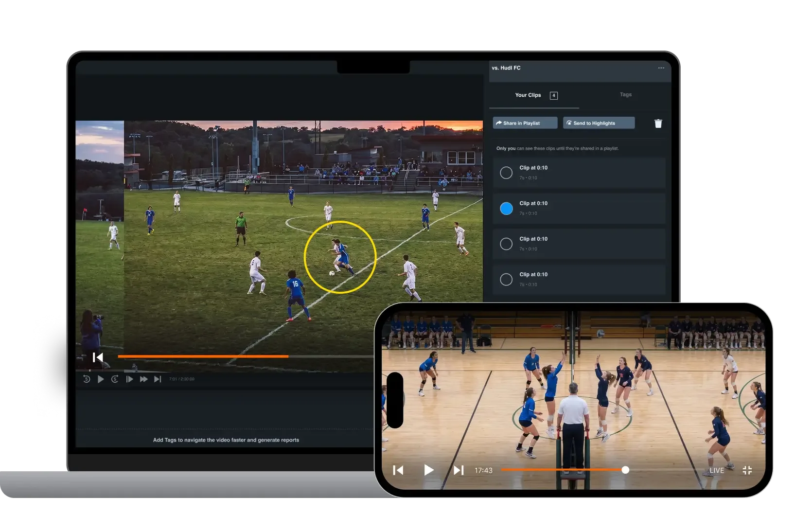Click the phone player's orange seek bar handle
This screenshot has height=532, width=795.
pyautogui.click(x=625, y=470)
